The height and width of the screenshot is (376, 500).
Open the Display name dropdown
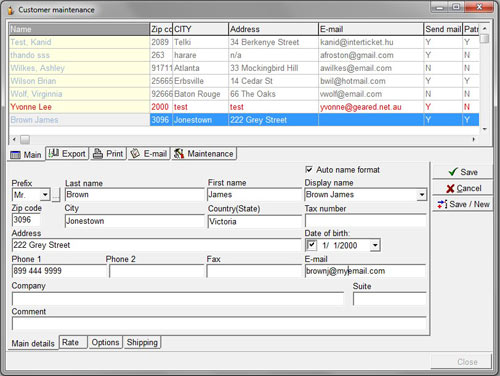point(422,195)
